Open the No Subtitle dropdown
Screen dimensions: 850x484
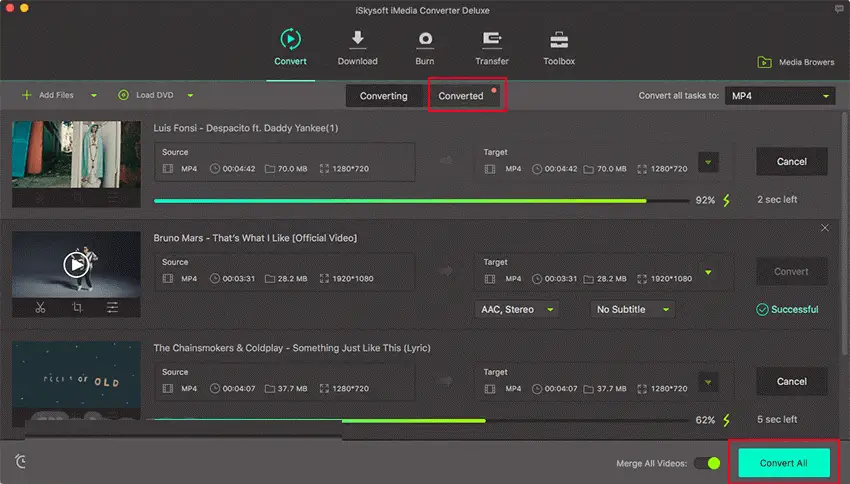pyautogui.click(x=632, y=309)
